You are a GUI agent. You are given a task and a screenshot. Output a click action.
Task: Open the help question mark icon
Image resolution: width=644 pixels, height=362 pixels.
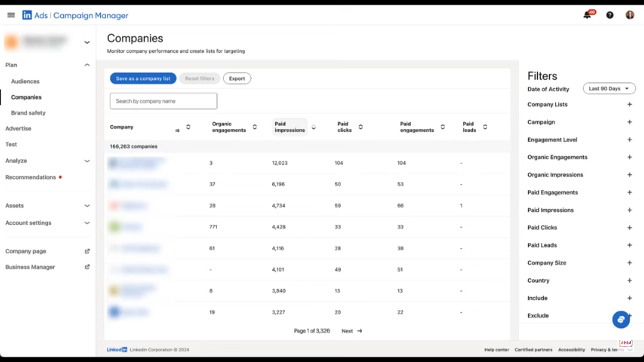610,15
